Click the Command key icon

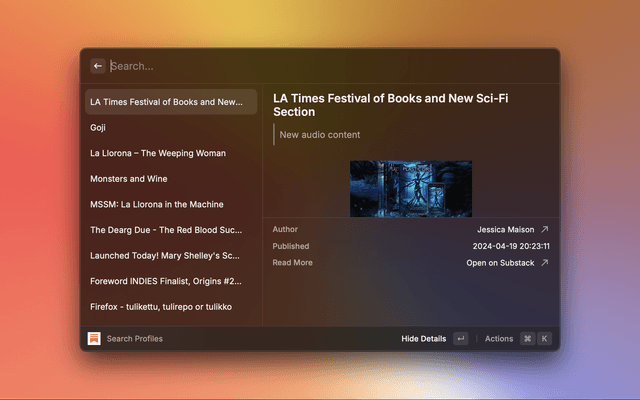click(527, 339)
